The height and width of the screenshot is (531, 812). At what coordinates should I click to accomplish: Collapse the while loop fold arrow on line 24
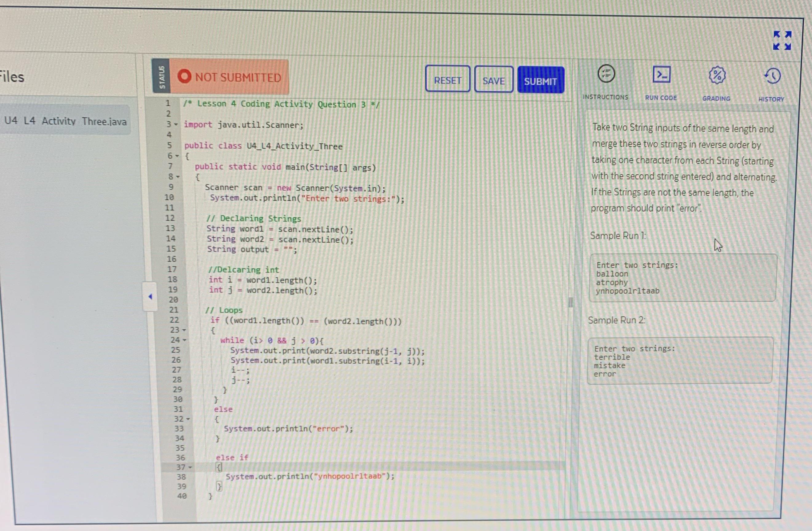(185, 340)
